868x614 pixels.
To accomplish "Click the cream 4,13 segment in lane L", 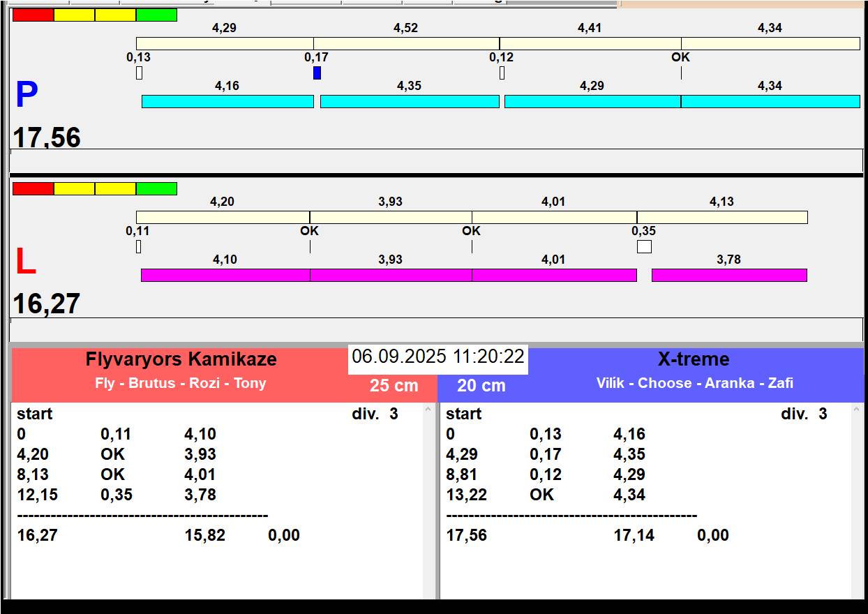I will point(721,217).
